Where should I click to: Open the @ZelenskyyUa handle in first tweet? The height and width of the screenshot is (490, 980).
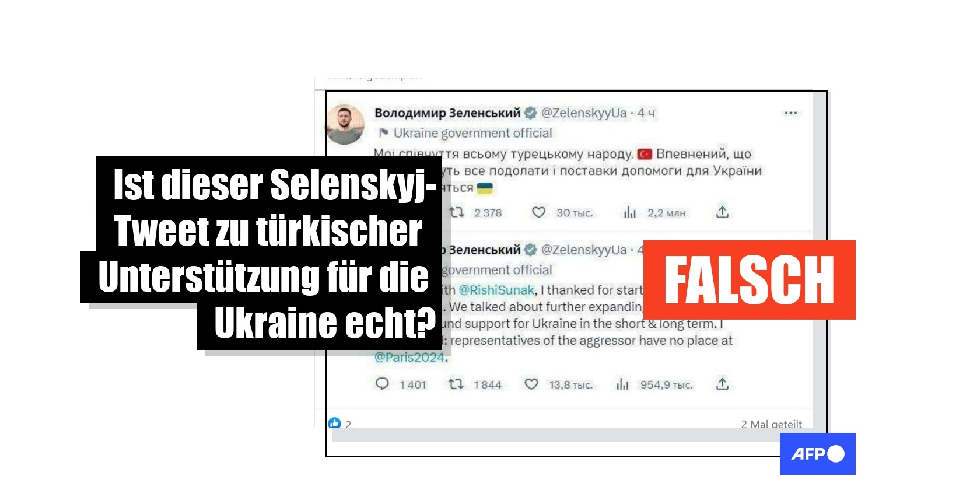pyautogui.click(x=584, y=113)
